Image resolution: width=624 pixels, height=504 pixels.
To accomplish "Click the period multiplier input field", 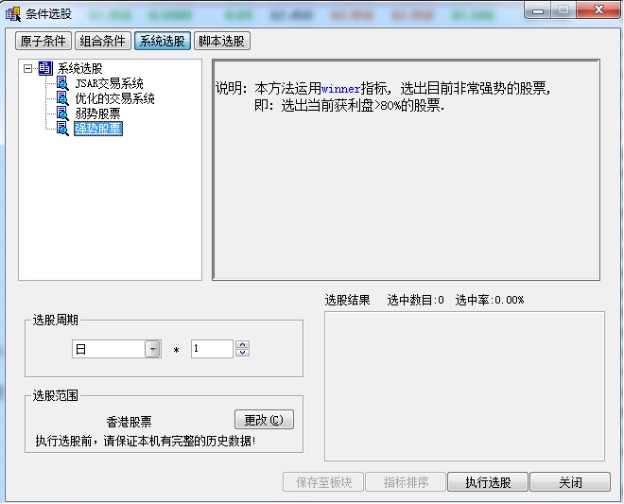I will click(211, 349).
